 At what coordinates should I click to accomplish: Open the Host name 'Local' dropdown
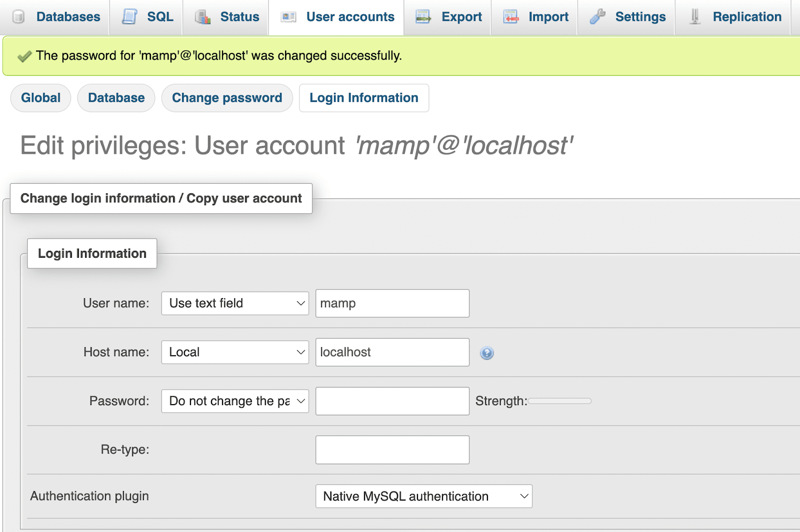coord(235,352)
